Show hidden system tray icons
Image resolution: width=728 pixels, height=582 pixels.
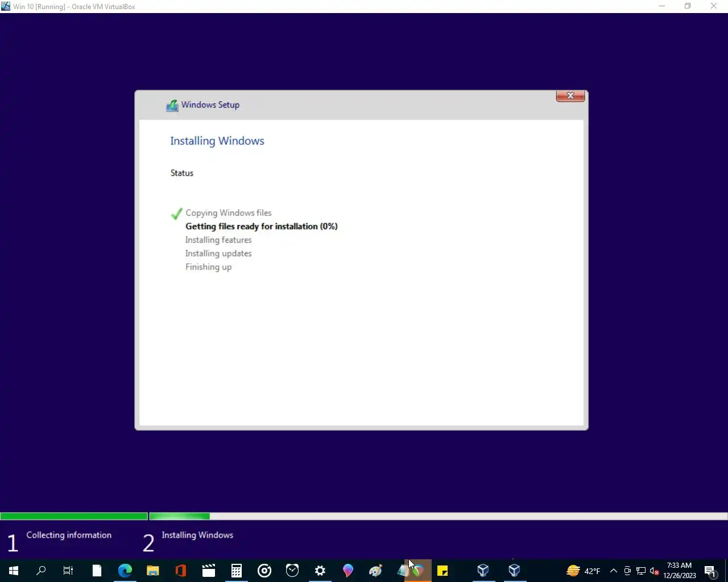pos(613,571)
